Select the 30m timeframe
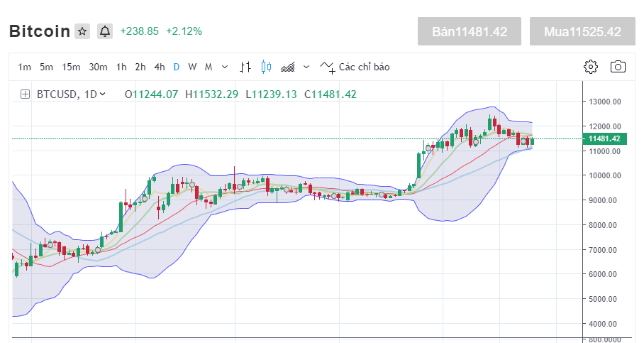Image resolution: width=644 pixels, height=343 pixels. point(98,67)
